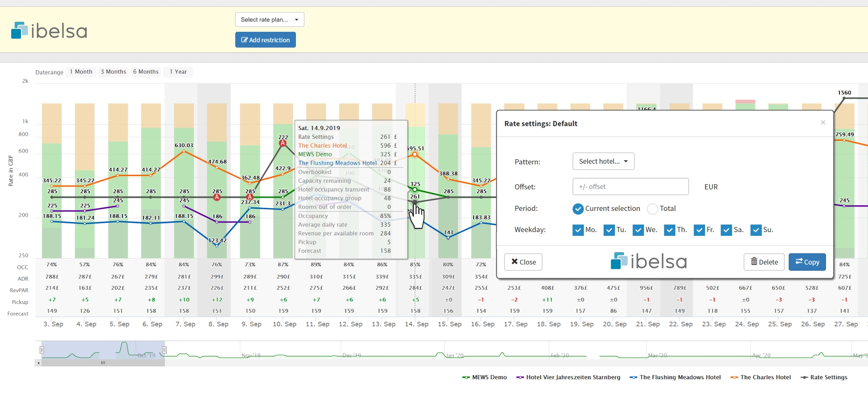
Task: Click the red A marker at 722
Action: (x=283, y=143)
